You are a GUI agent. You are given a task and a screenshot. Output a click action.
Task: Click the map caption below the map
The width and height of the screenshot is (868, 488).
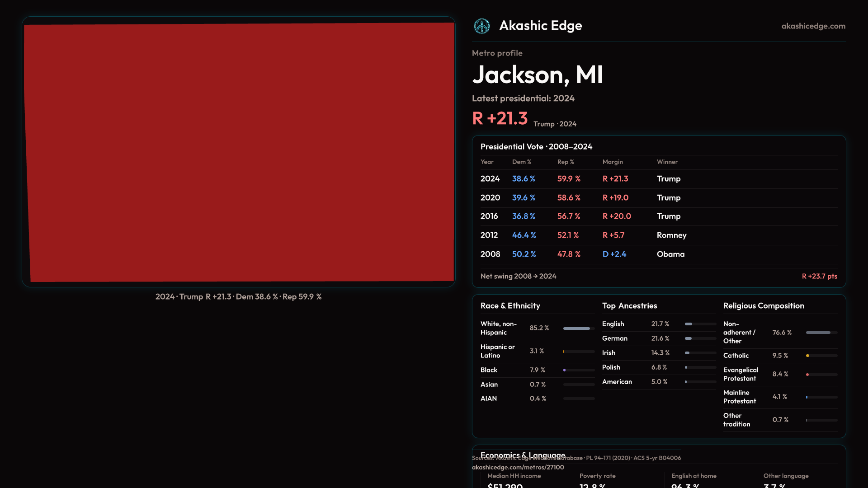pyautogui.click(x=238, y=297)
